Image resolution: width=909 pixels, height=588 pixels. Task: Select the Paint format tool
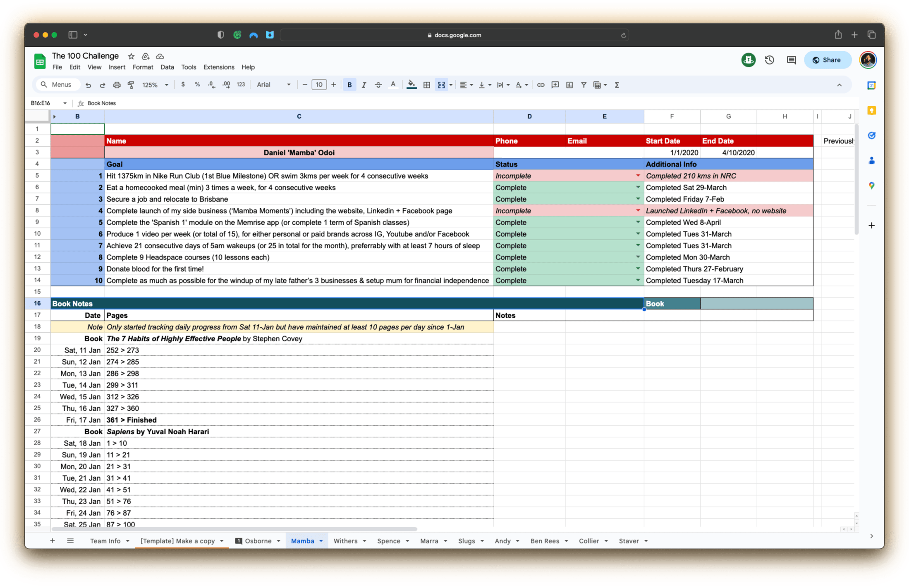point(131,85)
